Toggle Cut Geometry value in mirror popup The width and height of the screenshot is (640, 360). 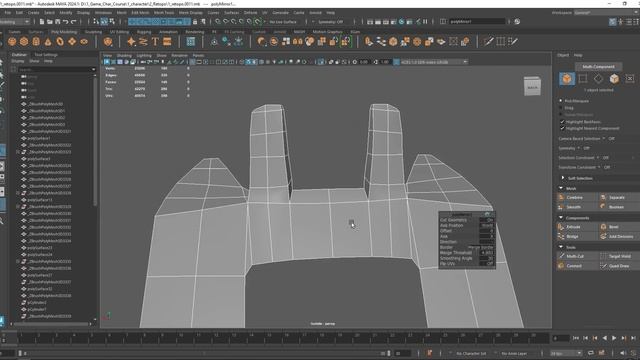[x=487, y=220]
